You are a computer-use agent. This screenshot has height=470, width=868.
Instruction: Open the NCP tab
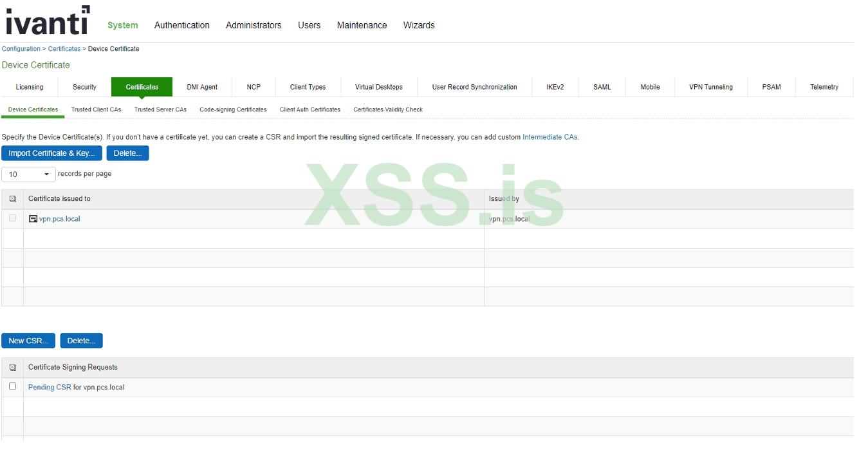click(254, 87)
